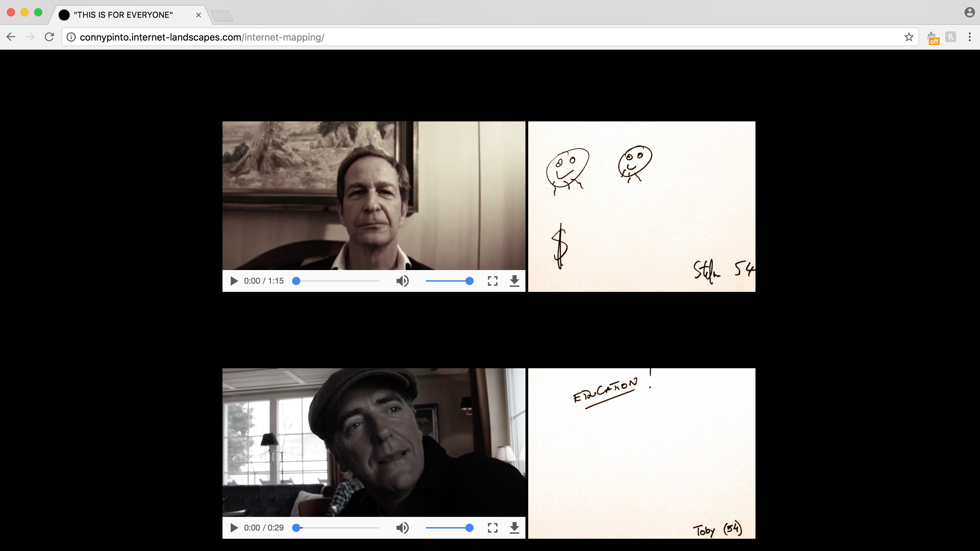Image resolution: width=980 pixels, height=551 pixels.
Task: Click the first video's progress bar
Action: pyautogui.click(x=337, y=281)
